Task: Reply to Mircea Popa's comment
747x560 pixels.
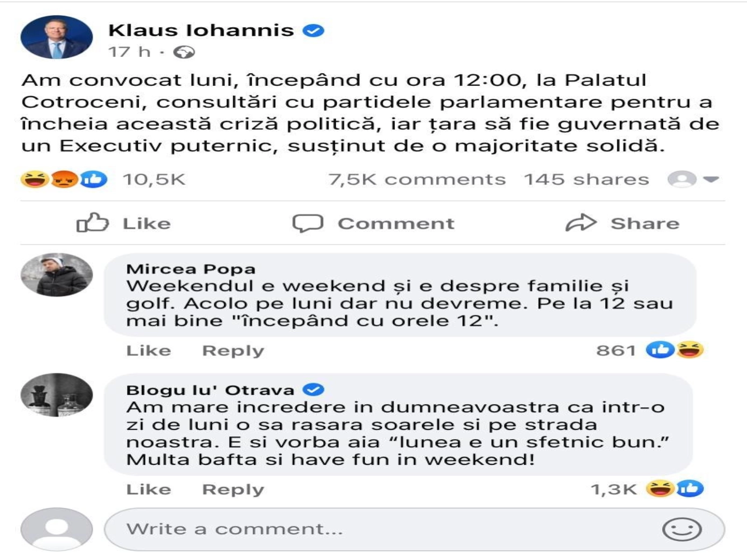Action: point(233,350)
